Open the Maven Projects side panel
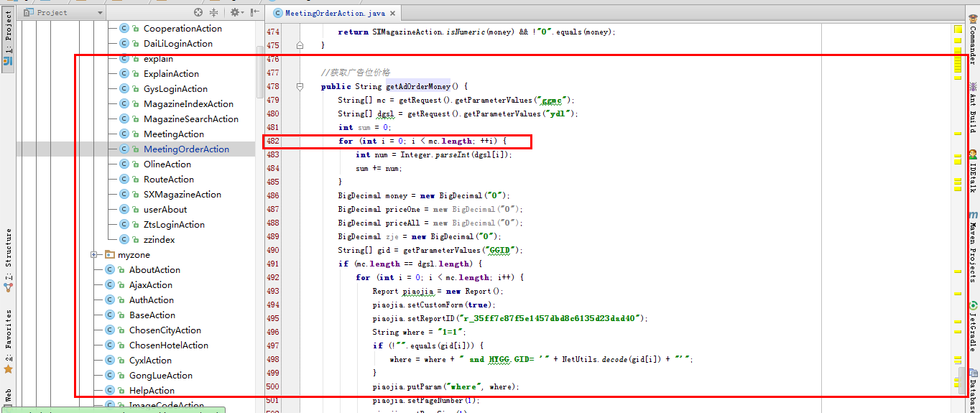Screen dimensions: 980x413 (x=973, y=246)
